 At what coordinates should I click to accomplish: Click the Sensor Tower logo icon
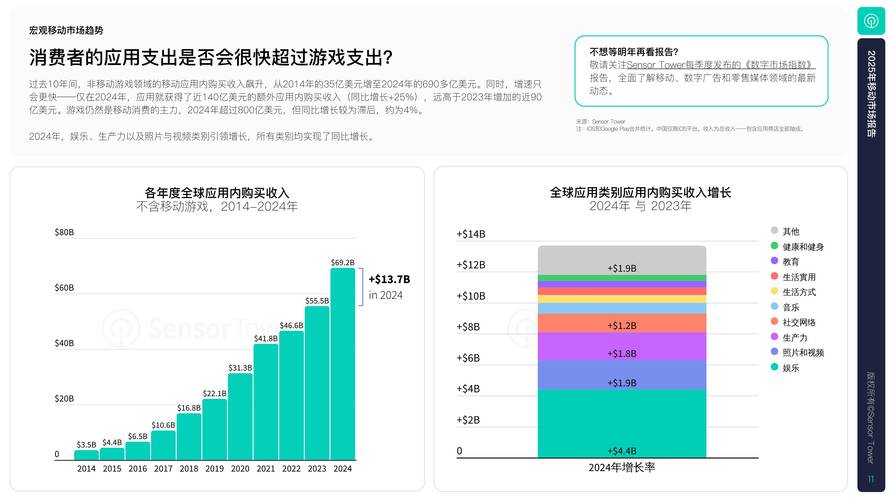(870, 20)
